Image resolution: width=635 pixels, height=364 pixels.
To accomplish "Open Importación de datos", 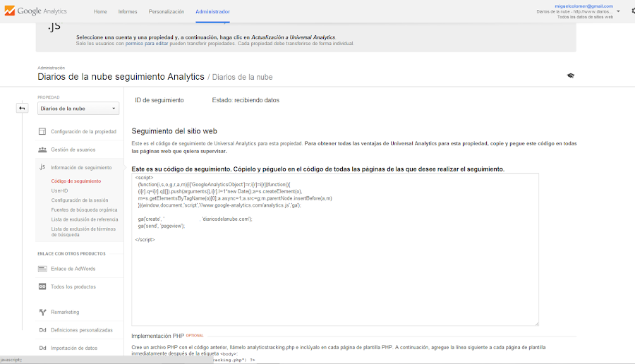I will [74, 348].
